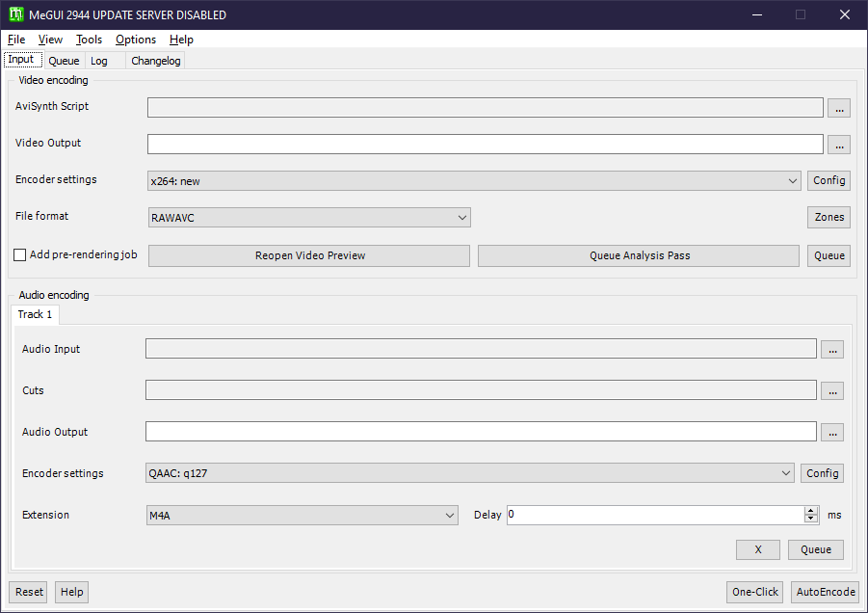Browse for Cuts file

coord(832,391)
